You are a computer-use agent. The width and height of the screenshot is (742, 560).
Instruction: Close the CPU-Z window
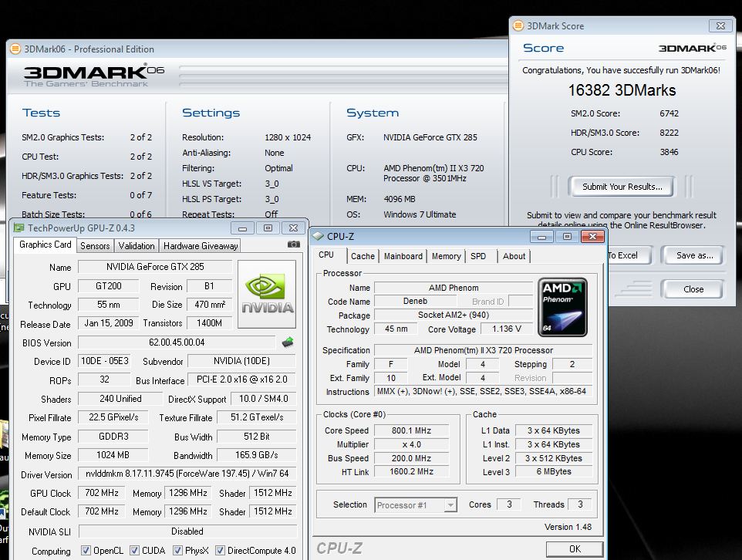(x=592, y=236)
